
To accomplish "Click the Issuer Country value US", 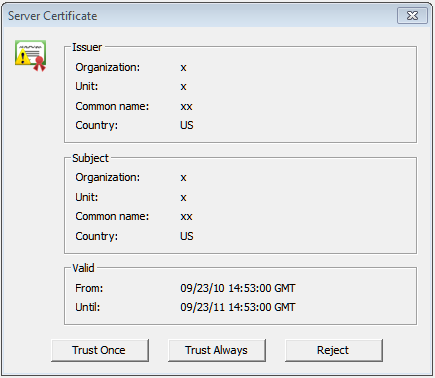I will (187, 125).
